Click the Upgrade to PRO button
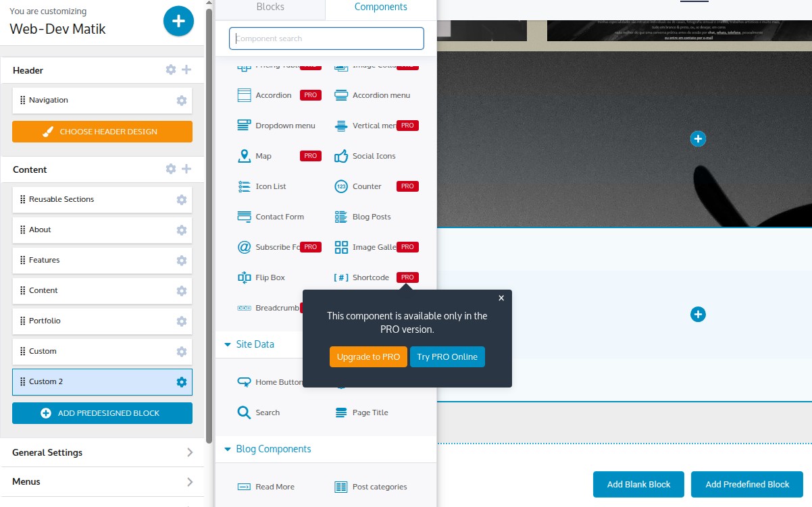 (x=368, y=357)
